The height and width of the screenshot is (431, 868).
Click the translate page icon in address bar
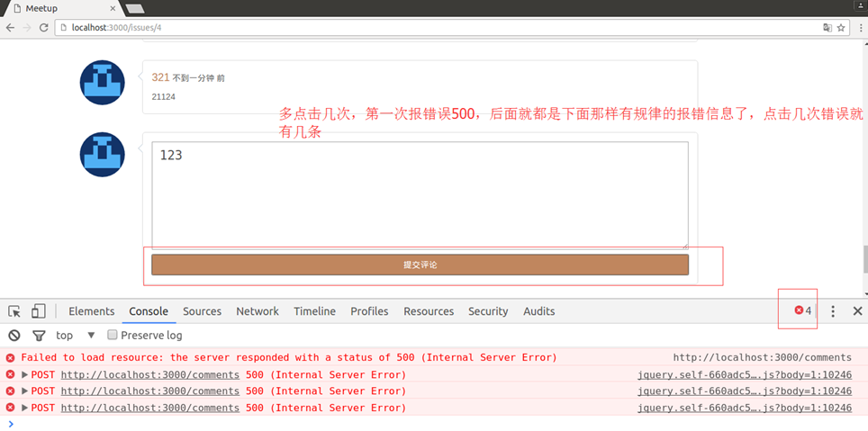click(x=827, y=28)
